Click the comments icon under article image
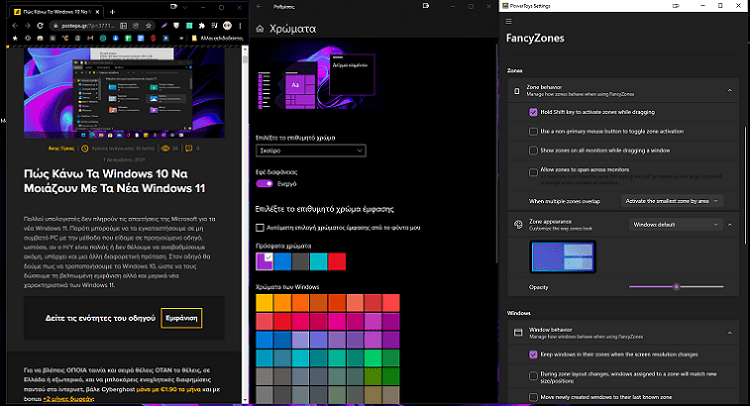 tap(188, 148)
